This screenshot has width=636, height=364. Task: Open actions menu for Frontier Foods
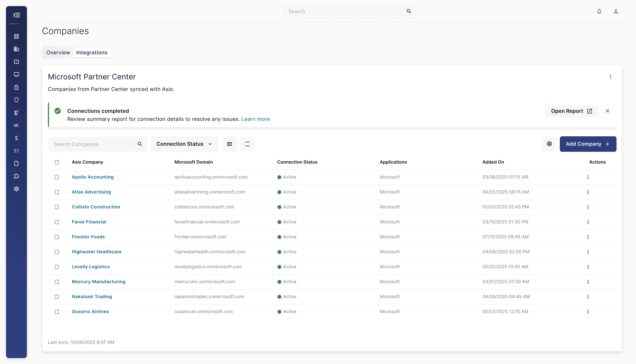click(x=588, y=237)
